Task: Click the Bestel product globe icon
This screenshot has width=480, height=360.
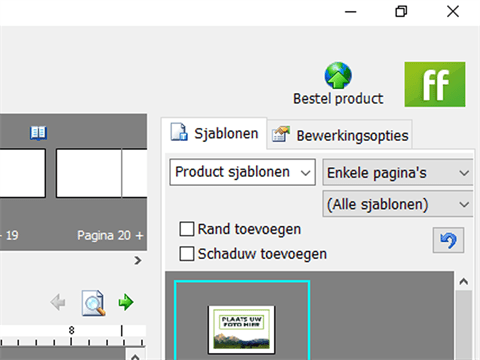Action: (x=338, y=75)
